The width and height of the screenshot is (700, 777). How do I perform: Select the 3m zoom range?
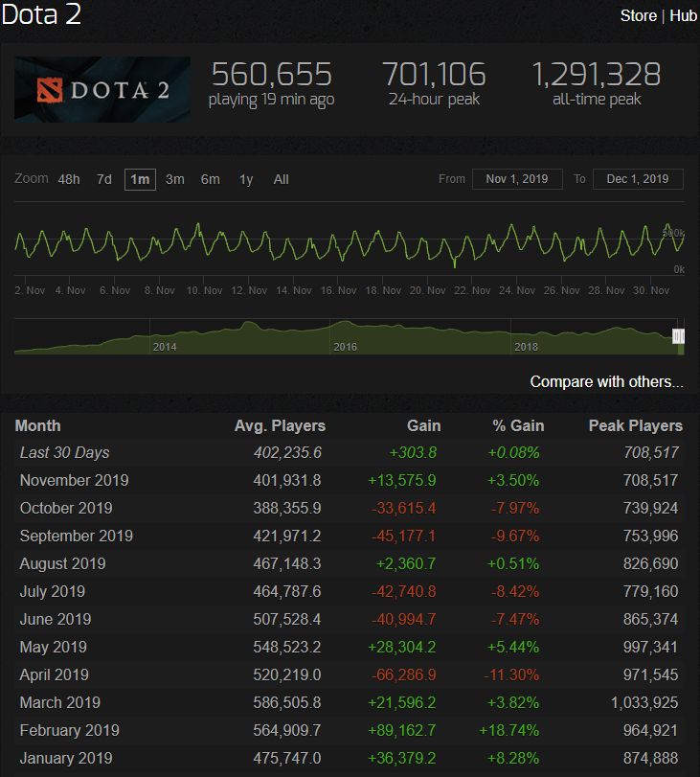tap(175, 179)
